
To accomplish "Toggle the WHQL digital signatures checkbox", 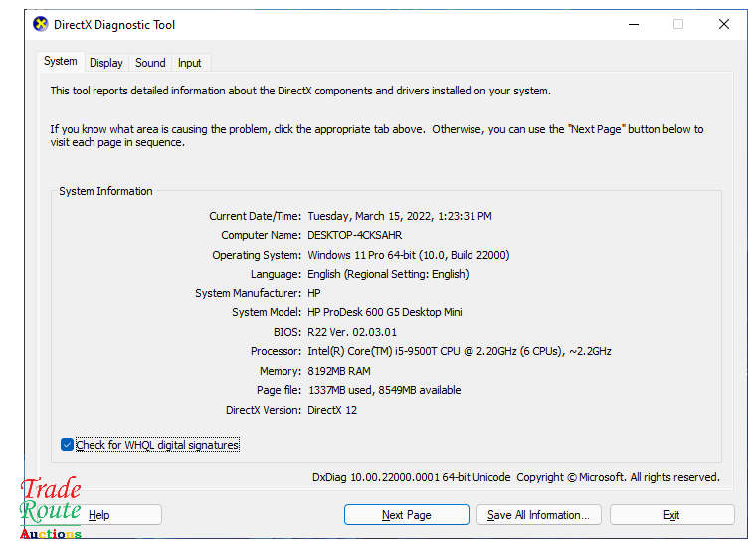I will point(67,445).
